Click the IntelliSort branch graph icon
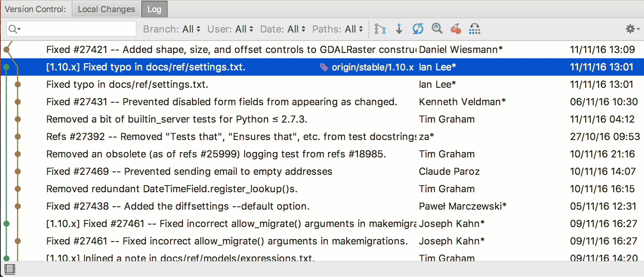Viewport: 644px width, 277px height. (x=380, y=29)
